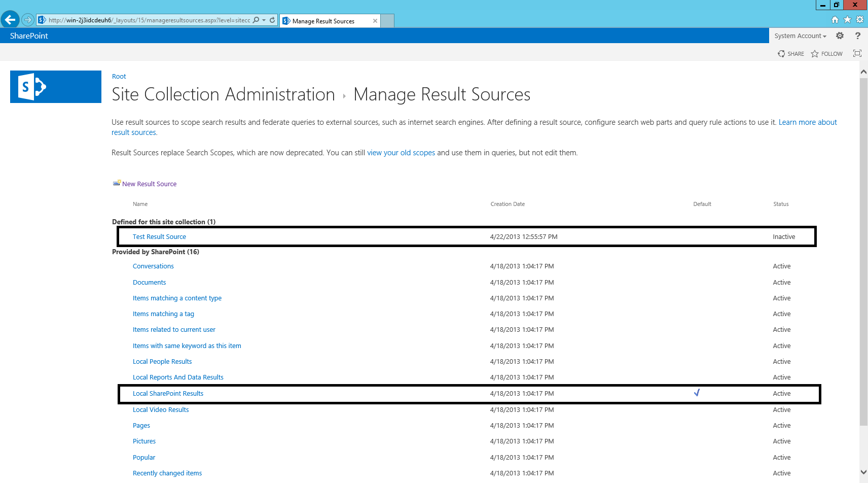Open the System Account dropdown menu

click(800, 36)
